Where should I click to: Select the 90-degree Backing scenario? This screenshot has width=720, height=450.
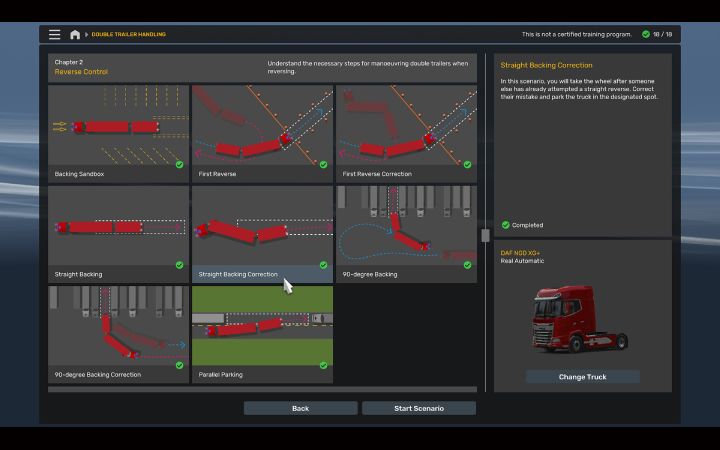point(406,232)
